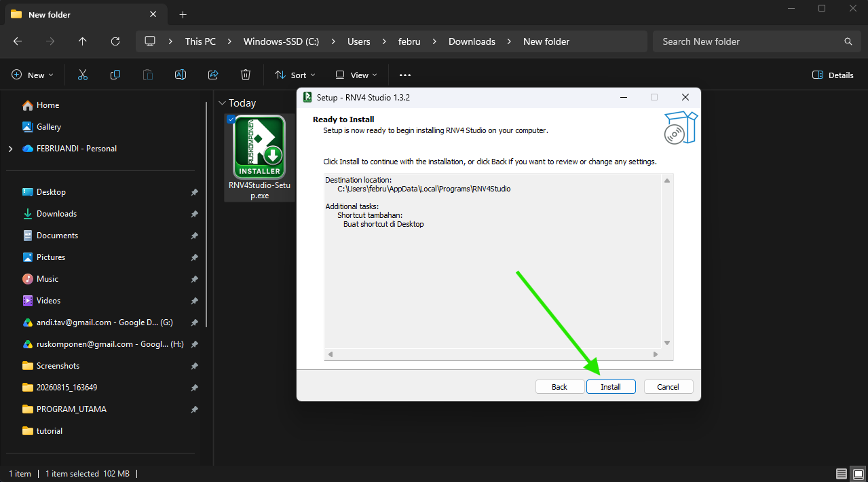Click pin icon next to Desktop
This screenshot has width=868, height=482.
click(x=195, y=192)
